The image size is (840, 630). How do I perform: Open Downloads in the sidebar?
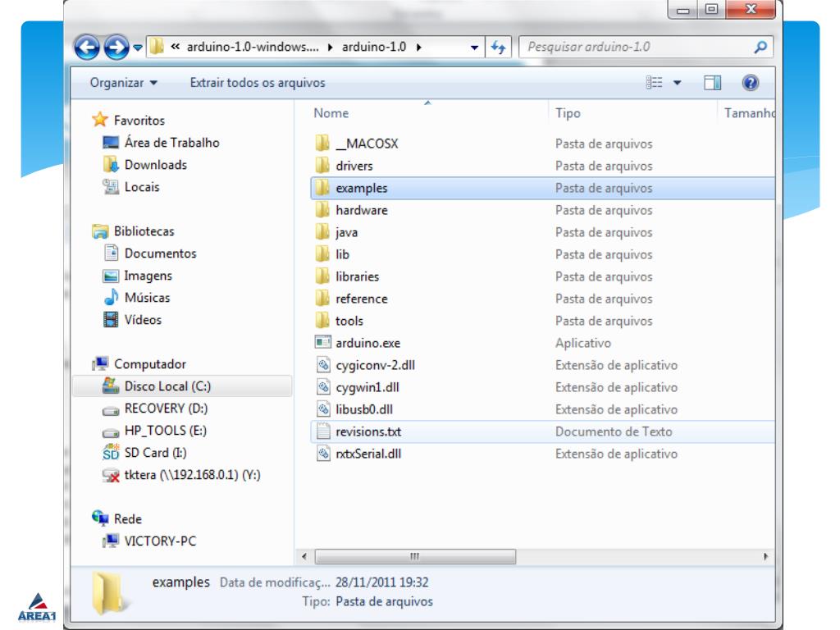coord(156,164)
